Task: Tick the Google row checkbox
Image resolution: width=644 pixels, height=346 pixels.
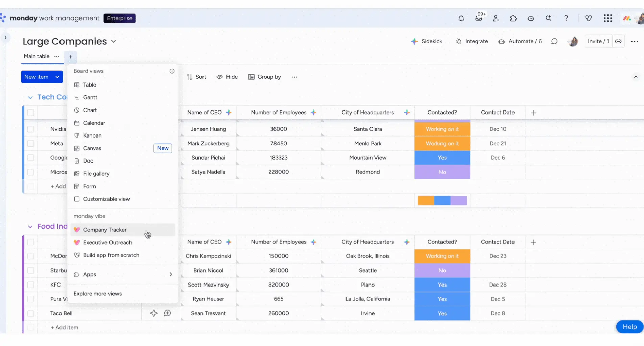Action: pyautogui.click(x=31, y=158)
